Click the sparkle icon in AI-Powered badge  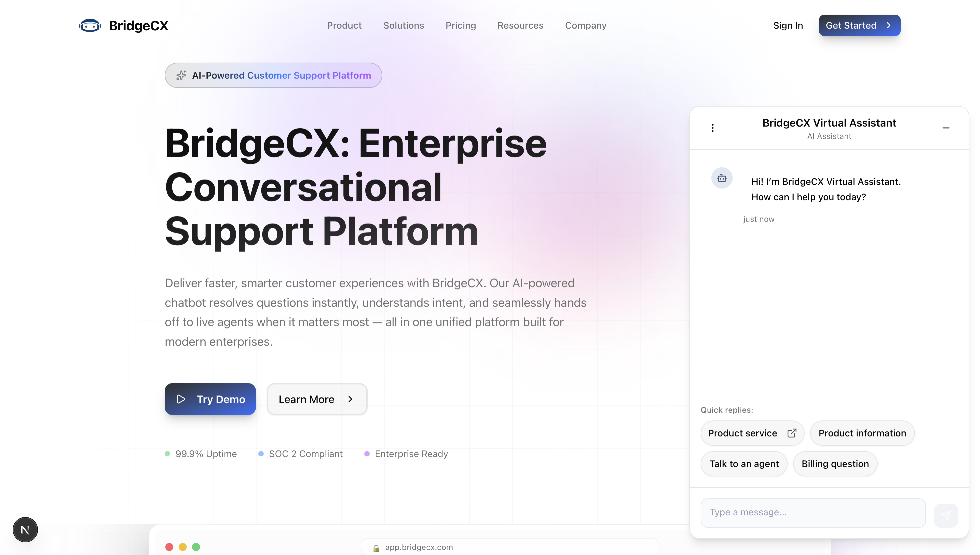(181, 76)
